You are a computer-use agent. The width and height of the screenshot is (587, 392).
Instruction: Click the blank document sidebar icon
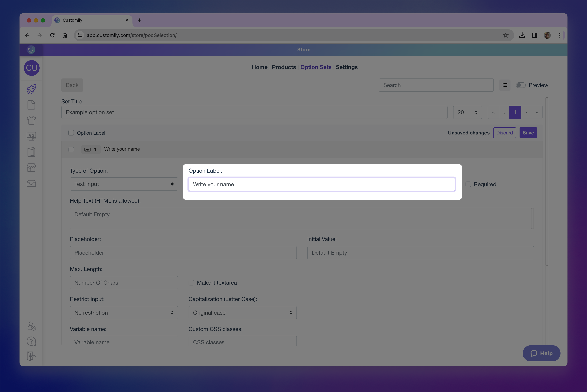coord(31,105)
